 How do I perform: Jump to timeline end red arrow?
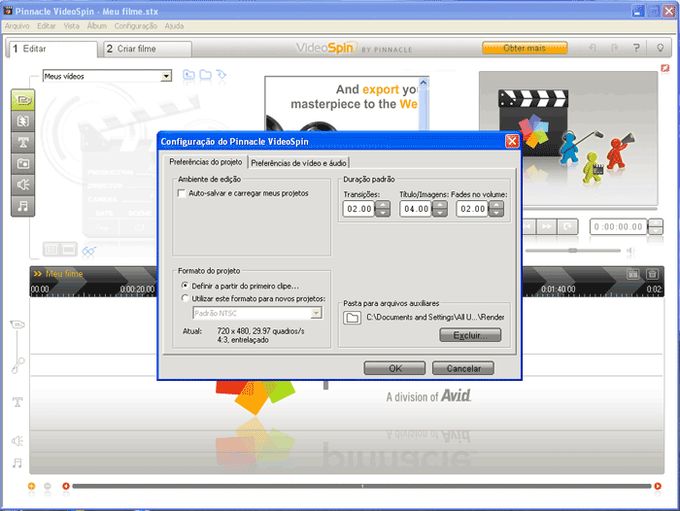tap(658, 486)
